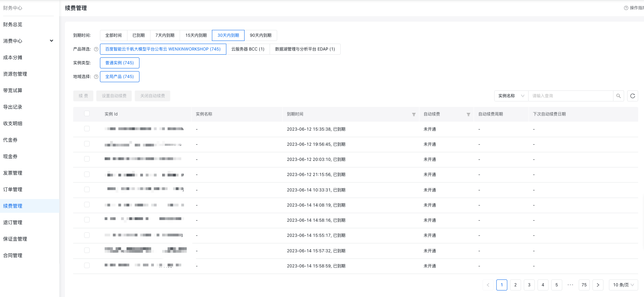Check the row expiring 2023-06-14 14:58:16

[x=87, y=220]
